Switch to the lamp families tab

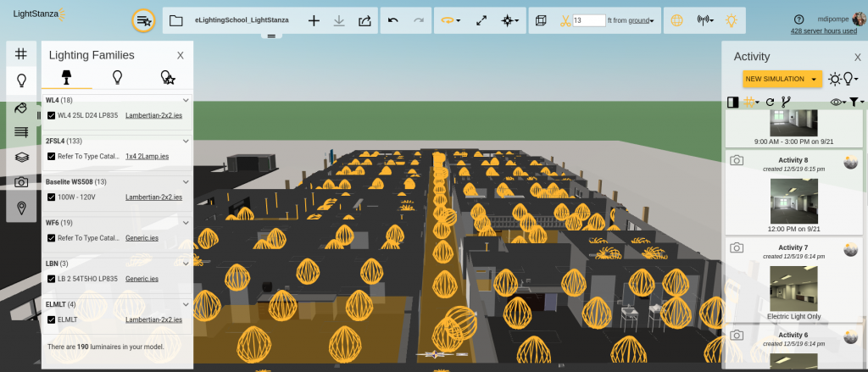click(x=66, y=77)
